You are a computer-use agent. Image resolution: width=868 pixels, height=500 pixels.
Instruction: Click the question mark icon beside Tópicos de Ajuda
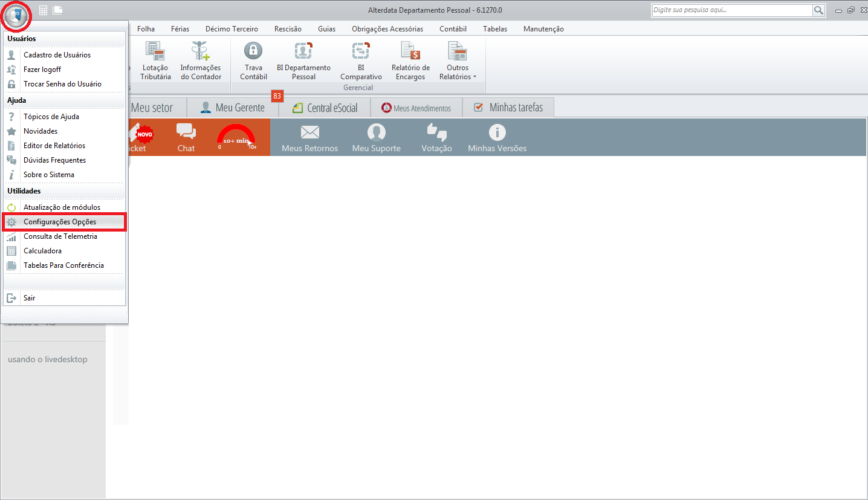click(11, 117)
